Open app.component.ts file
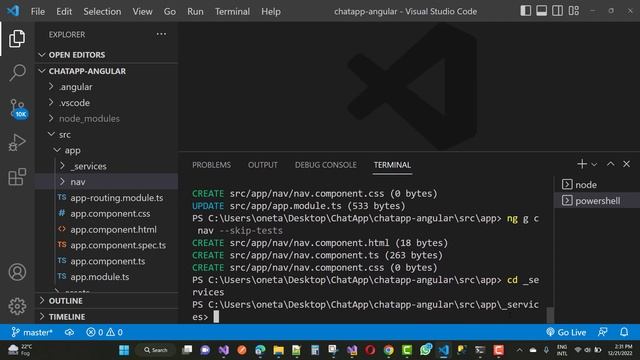 107,261
